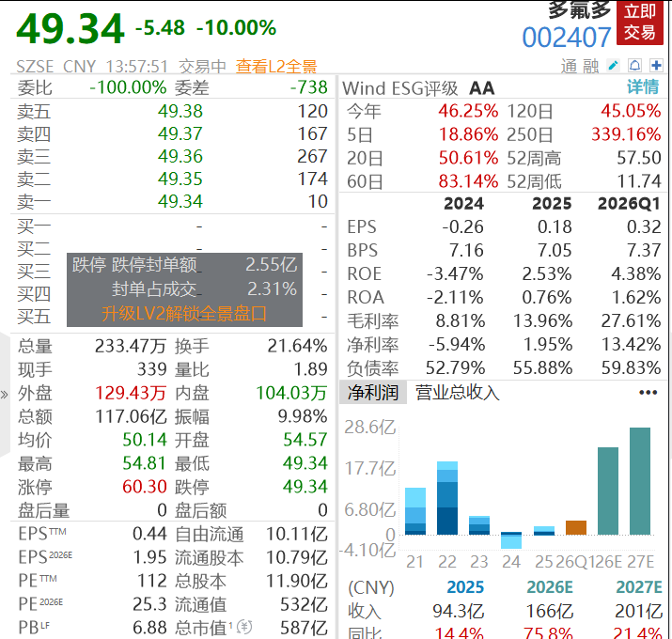
Task: Click the 总量 value 233.47万
Action: tap(131, 346)
